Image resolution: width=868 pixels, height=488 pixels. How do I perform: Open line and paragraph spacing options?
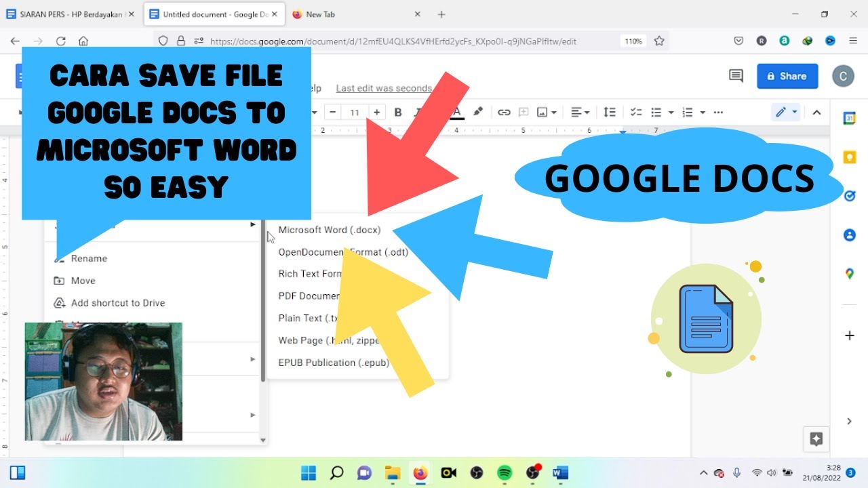[x=610, y=112]
